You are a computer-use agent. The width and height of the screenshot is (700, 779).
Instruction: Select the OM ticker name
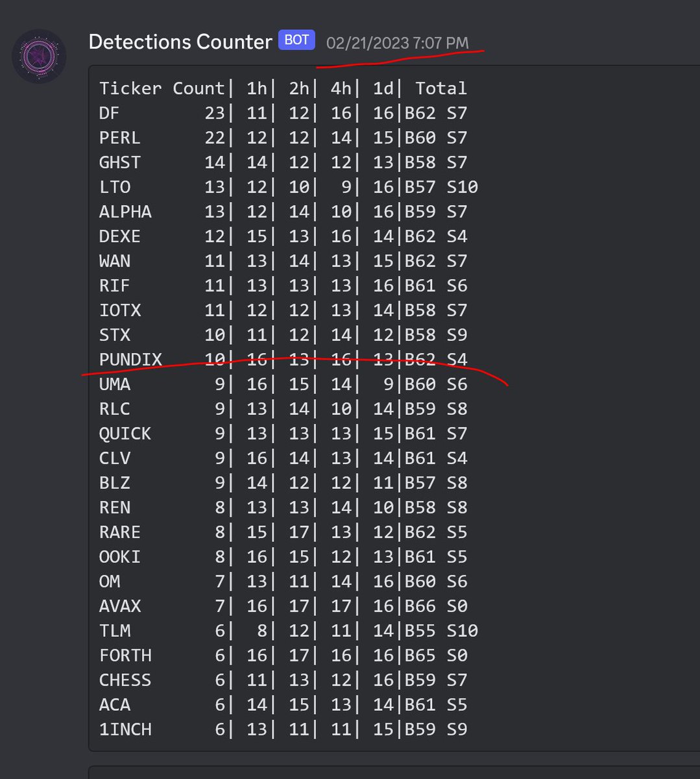(x=110, y=582)
